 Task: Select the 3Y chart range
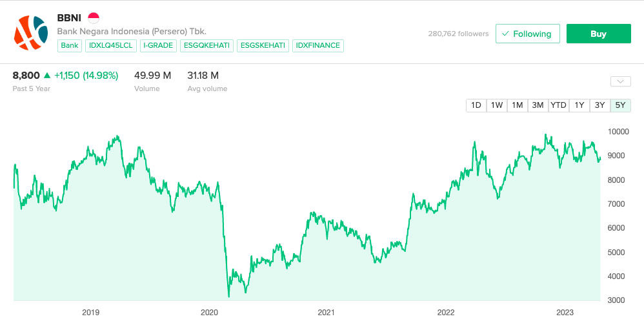[x=599, y=105]
